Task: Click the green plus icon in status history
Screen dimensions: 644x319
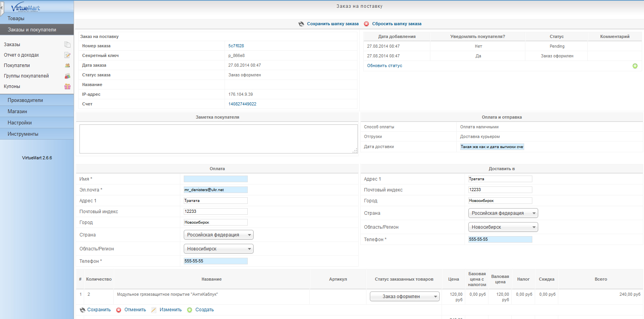Action: (x=635, y=66)
